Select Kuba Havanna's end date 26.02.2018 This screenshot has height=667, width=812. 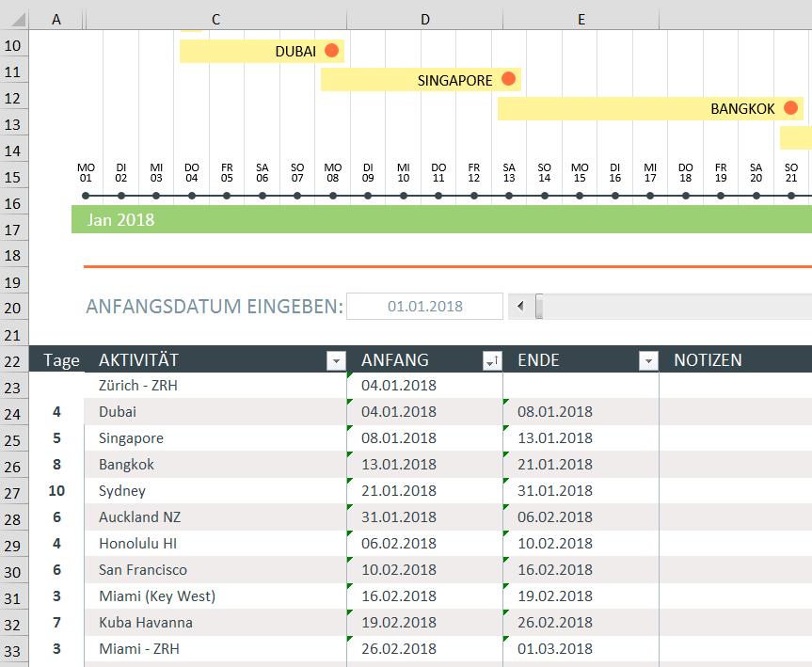581,623
